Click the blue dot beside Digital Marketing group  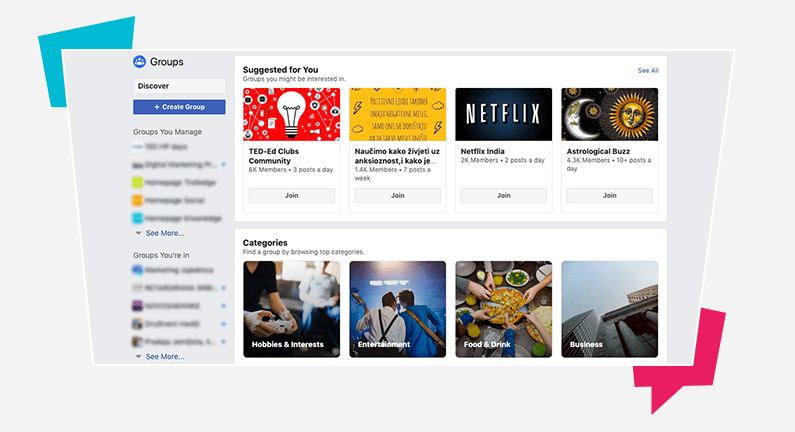(x=224, y=164)
